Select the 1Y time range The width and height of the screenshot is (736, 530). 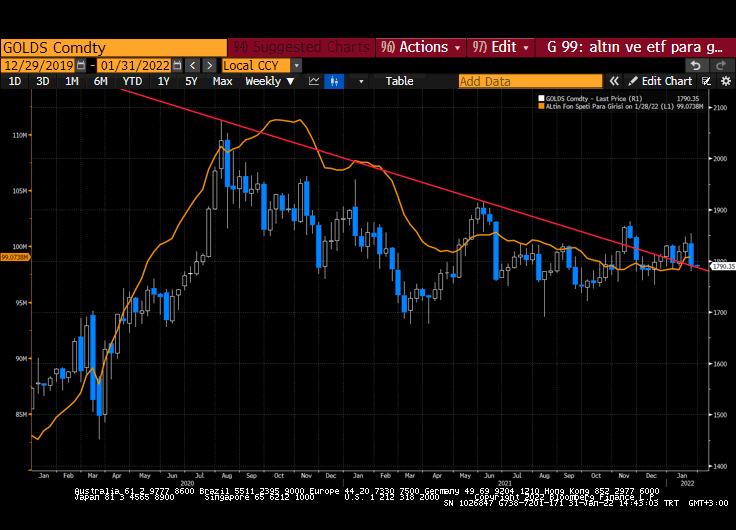coord(163,81)
